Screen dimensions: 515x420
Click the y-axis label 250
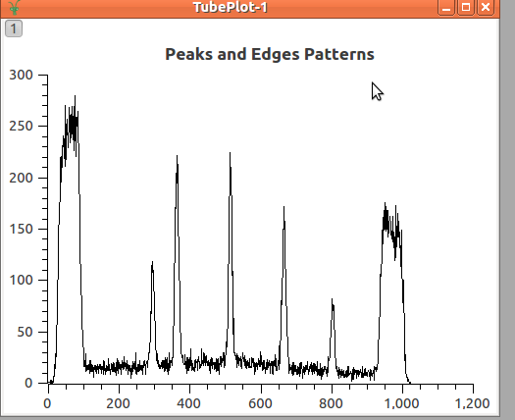pos(22,126)
